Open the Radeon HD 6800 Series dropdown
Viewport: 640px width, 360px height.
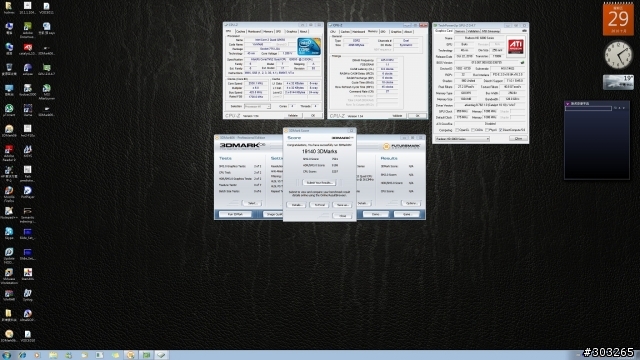coord(462,139)
